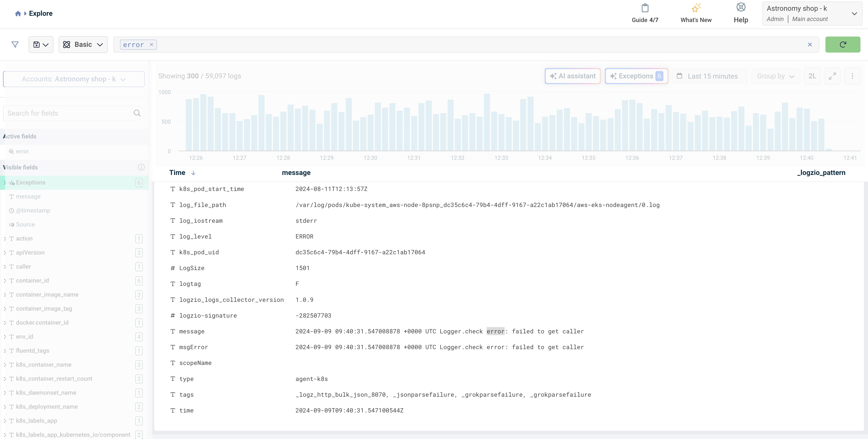
Task: Click the expand fullscreen icon
Action: point(832,76)
